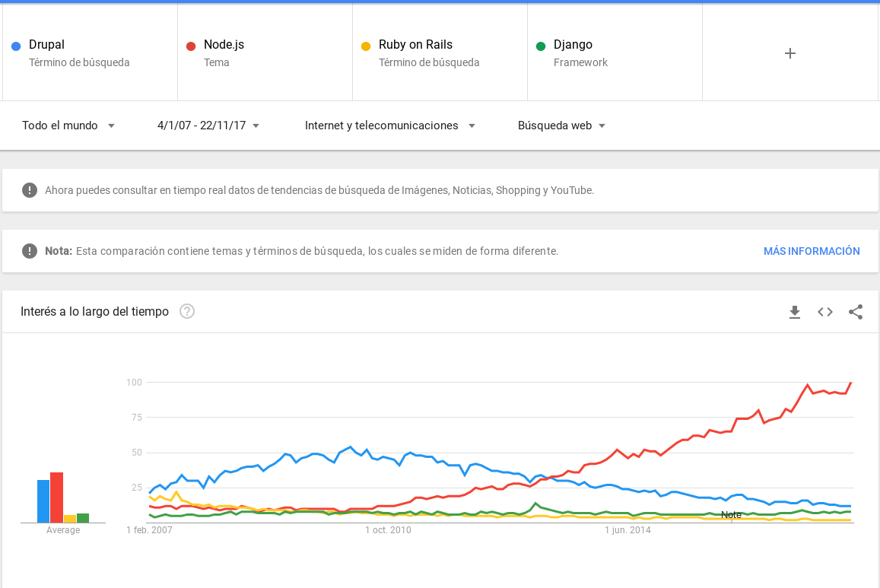The height and width of the screenshot is (588, 880).
Task: Open the Internet y telecomunicaciones category dropdown
Action: [390, 126]
